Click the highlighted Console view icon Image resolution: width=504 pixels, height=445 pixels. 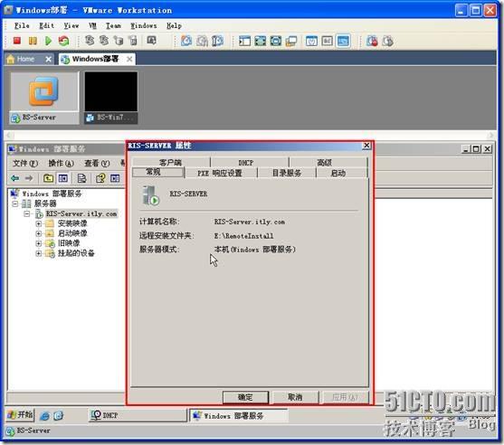343,41
